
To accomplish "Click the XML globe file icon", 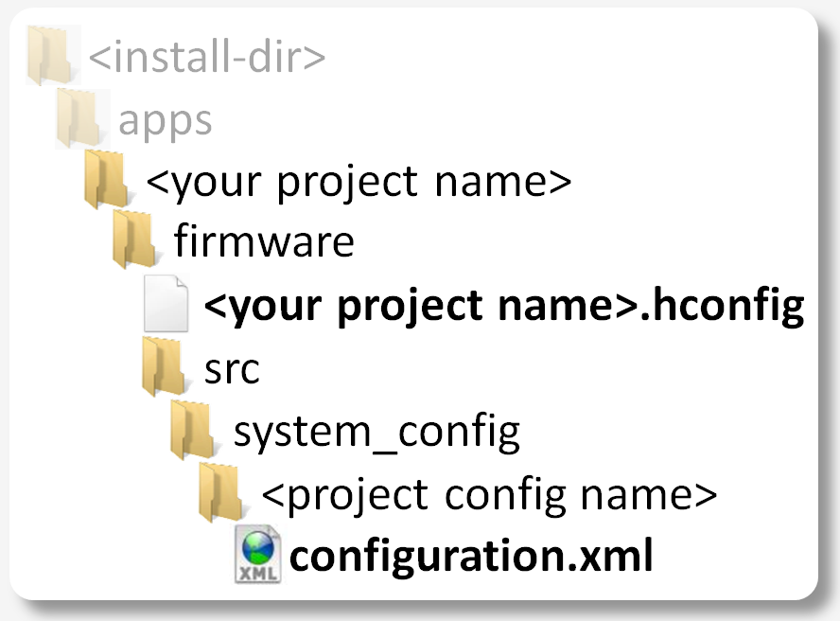I will [256, 555].
